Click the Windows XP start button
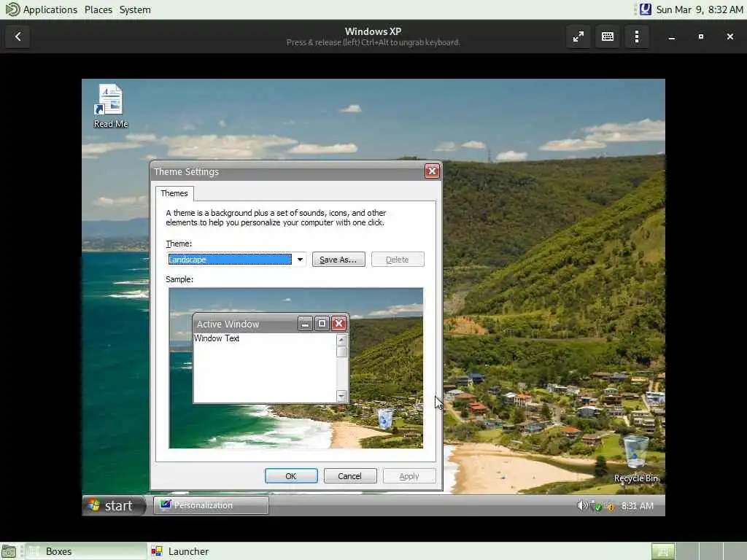 pos(114,505)
